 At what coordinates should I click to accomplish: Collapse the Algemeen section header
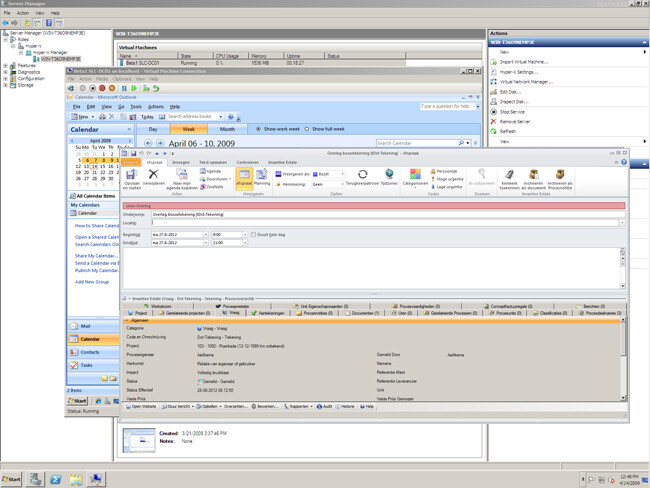click(x=127, y=320)
